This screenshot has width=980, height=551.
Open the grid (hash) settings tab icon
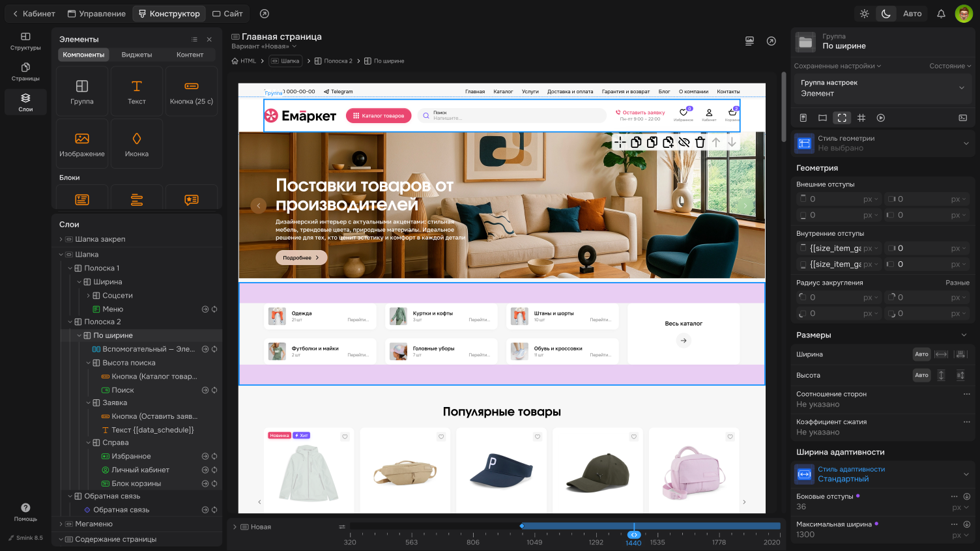point(861,118)
